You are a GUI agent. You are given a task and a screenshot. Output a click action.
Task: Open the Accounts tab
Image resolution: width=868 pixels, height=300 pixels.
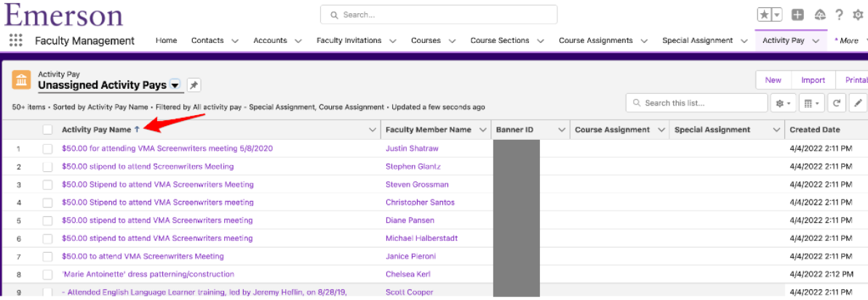coord(270,40)
